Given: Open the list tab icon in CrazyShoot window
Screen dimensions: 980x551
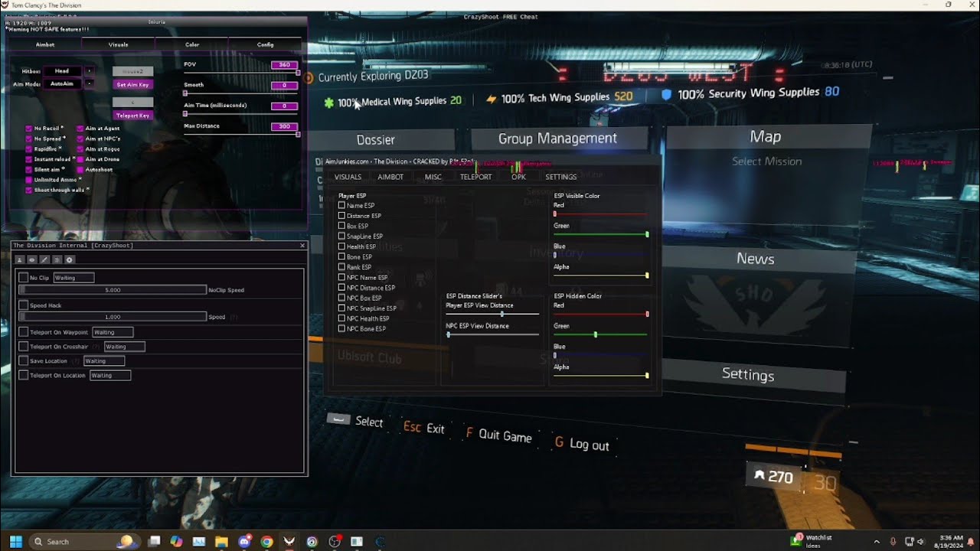Looking at the screenshot, I should pos(57,260).
